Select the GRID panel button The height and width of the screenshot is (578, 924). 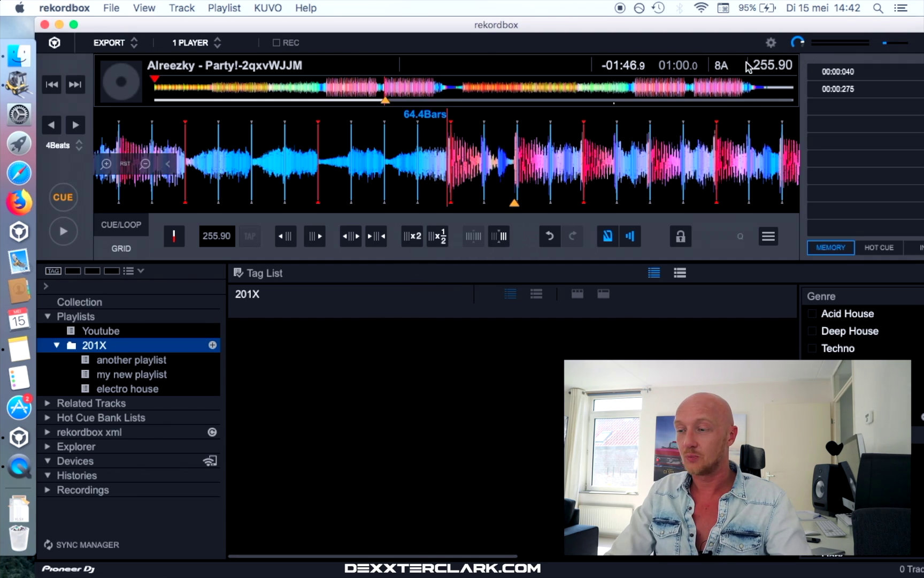coord(121,248)
